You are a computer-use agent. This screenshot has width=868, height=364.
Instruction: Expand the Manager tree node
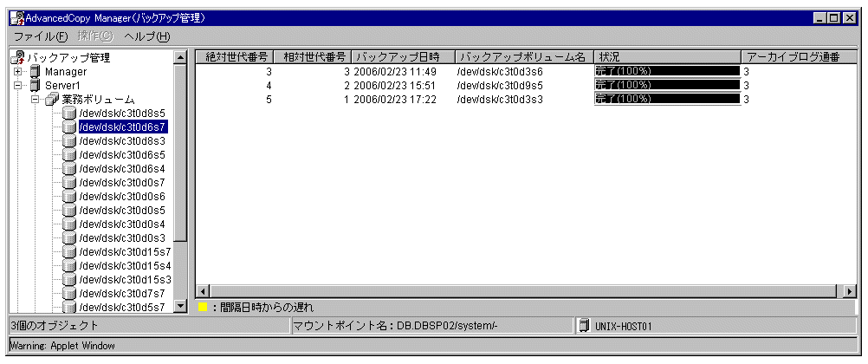(x=18, y=72)
